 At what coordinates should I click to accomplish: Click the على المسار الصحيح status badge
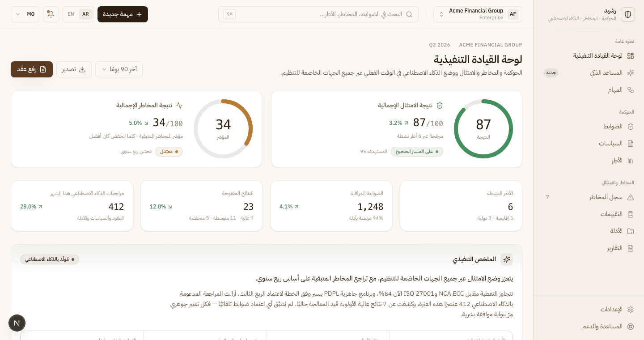(x=417, y=152)
